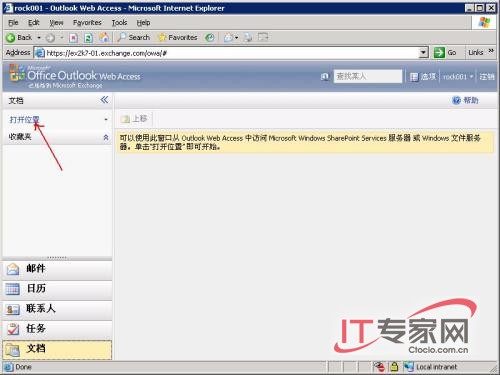500x375 pixels.
Task: Open the address book icon beside search
Action: pyautogui.click(x=325, y=77)
